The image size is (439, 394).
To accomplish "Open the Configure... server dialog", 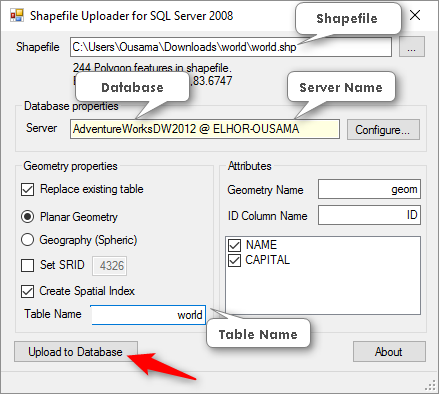I will pos(383,129).
